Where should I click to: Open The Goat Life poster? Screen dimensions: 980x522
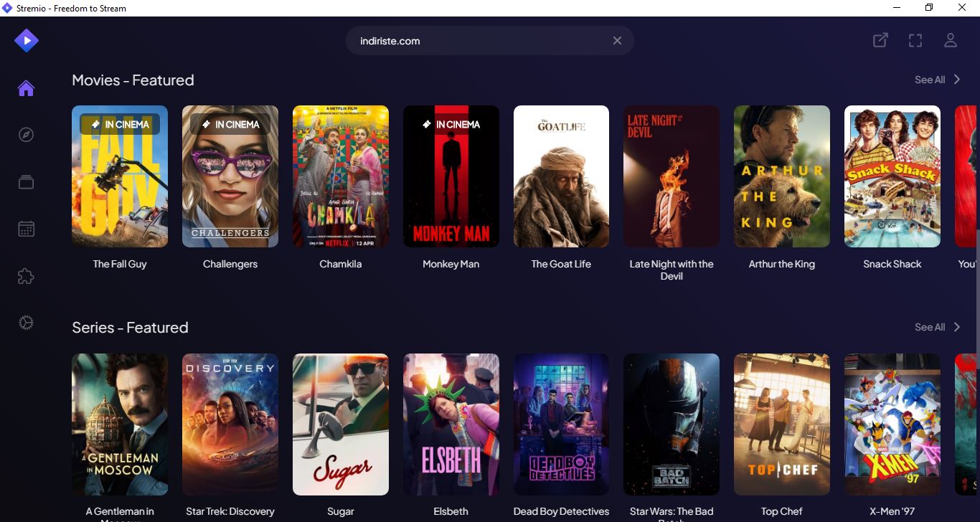click(x=561, y=176)
